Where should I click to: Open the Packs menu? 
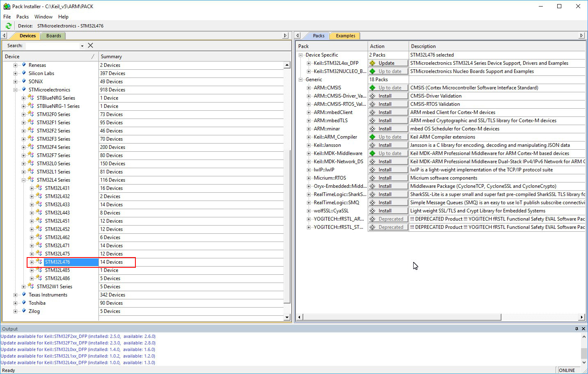click(x=22, y=17)
